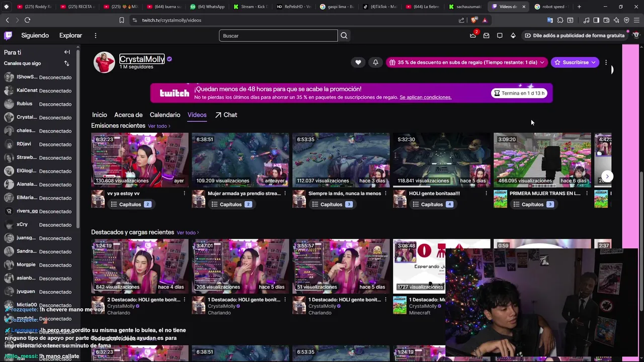Open the CrystalMolly channel name heading
Viewport: 644px width, 362px height.
tap(142, 59)
